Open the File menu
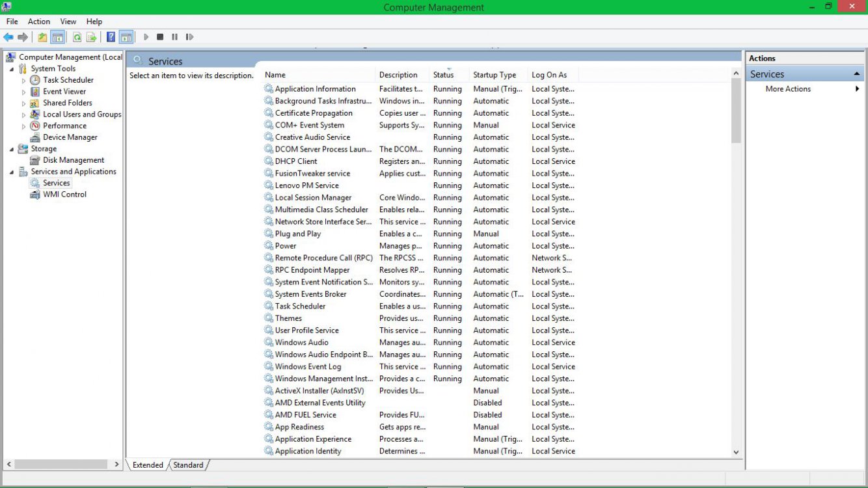This screenshot has width=868, height=488. pos(12,21)
